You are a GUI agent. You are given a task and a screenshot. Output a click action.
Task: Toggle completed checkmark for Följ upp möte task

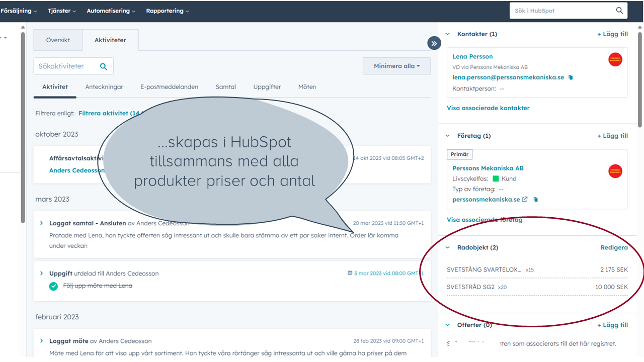pyautogui.click(x=53, y=286)
